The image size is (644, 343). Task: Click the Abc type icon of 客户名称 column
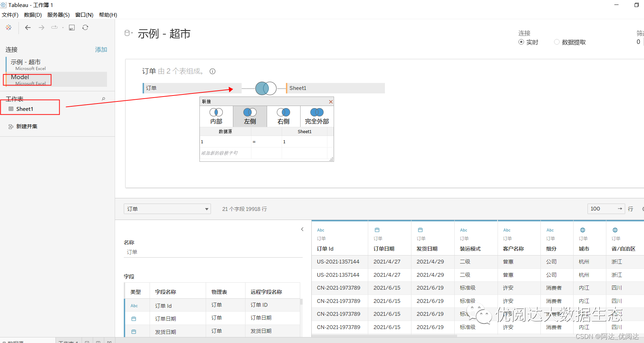507,230
